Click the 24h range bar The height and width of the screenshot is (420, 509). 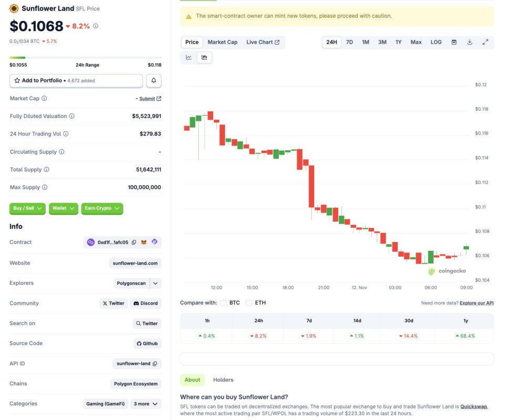85,58
